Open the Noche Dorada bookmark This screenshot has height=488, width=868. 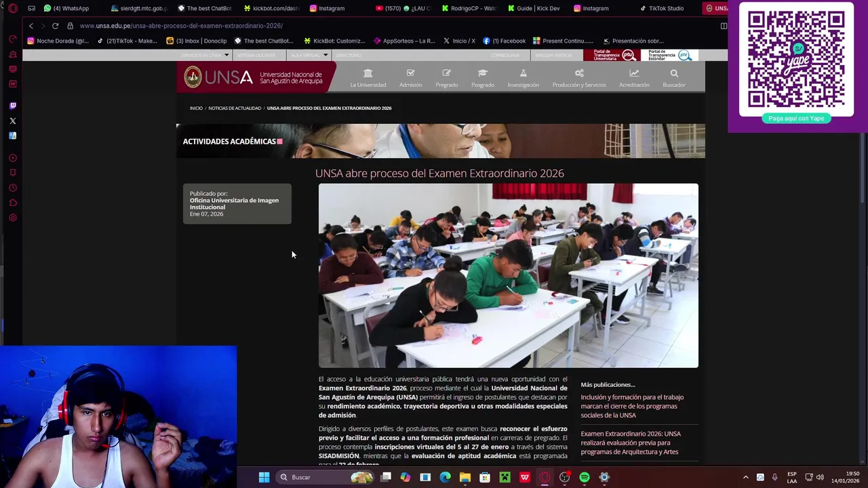pyautogui.click(x=58, y=41)
